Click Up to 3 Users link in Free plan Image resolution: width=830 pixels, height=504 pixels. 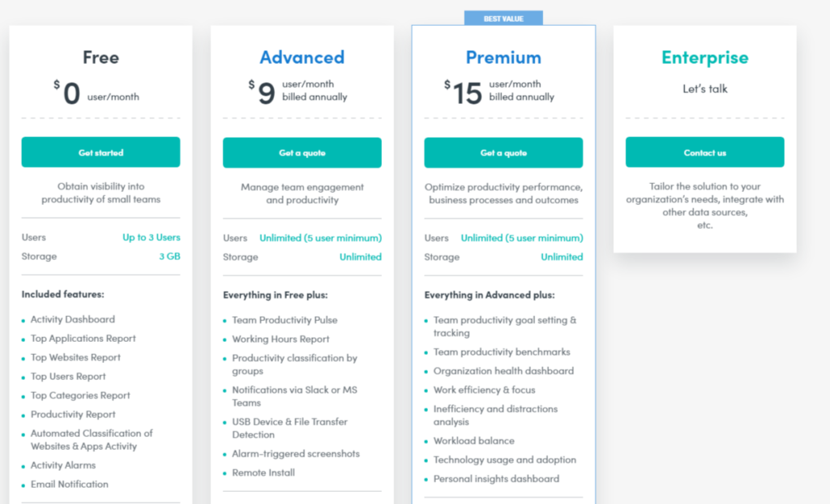(151, 237)
